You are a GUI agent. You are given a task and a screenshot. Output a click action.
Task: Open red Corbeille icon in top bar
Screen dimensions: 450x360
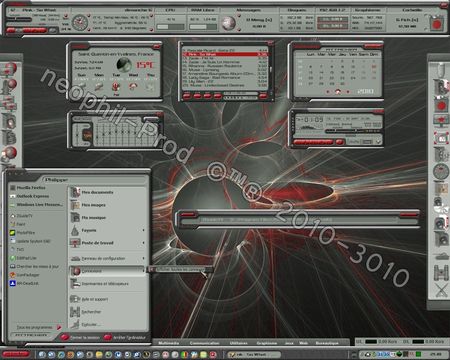click(x=436, y=24)
